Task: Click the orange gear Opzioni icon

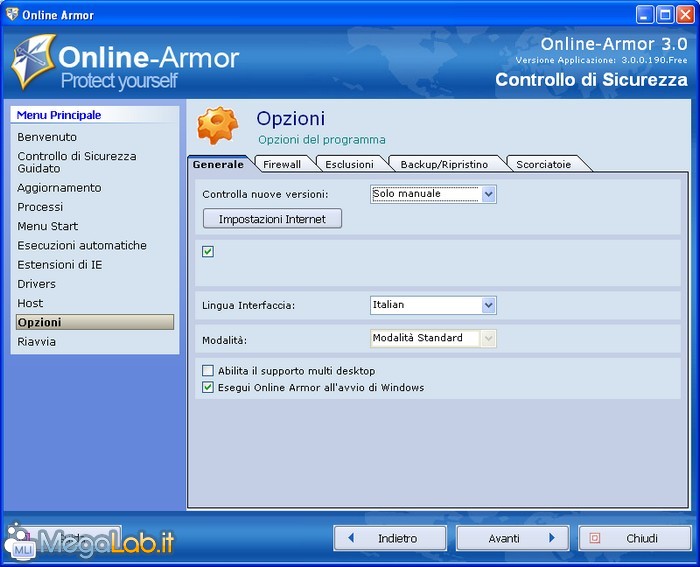Action: coord(217,125)
